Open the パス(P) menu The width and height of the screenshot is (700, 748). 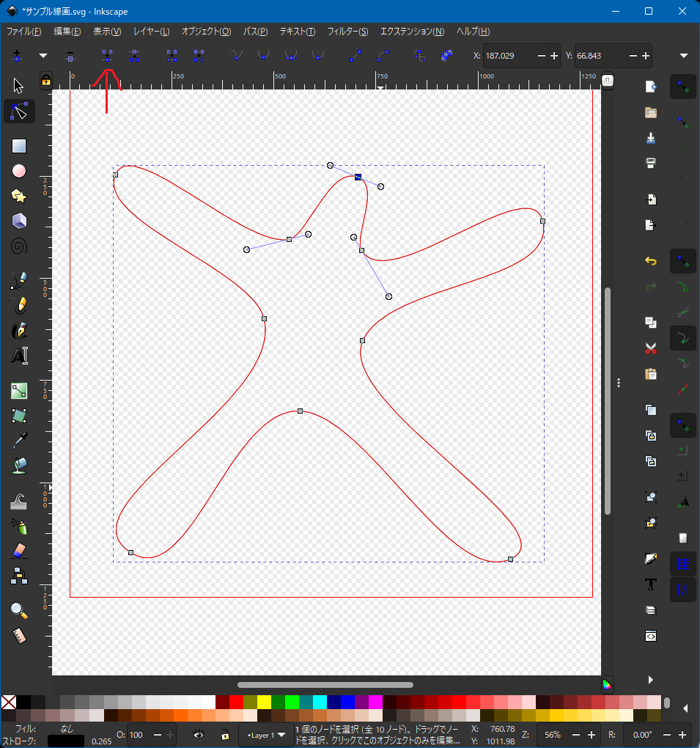pyautogui.click(x=255, y=32)
